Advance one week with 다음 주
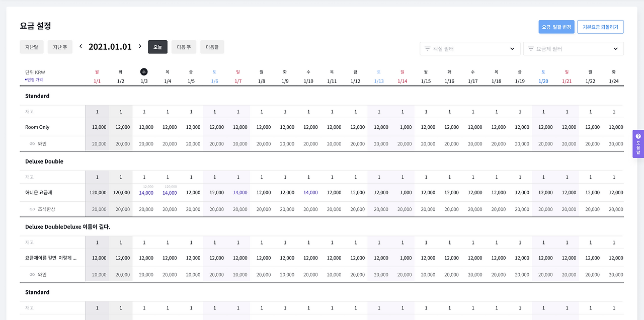This screenshot has height=320, width=644. point(184,47)
